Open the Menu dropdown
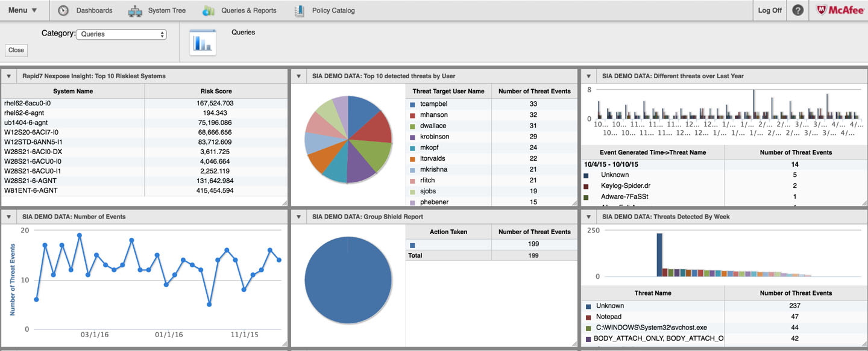 23,10
